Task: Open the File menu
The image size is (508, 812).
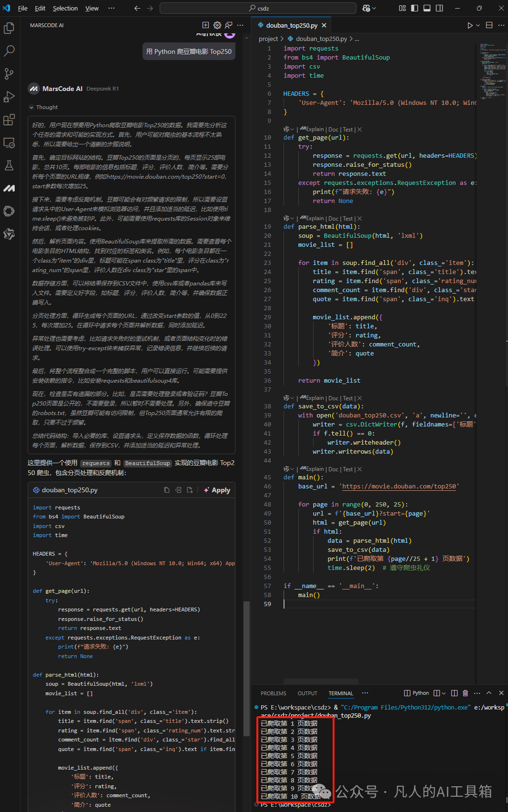Action: (22, 8)
